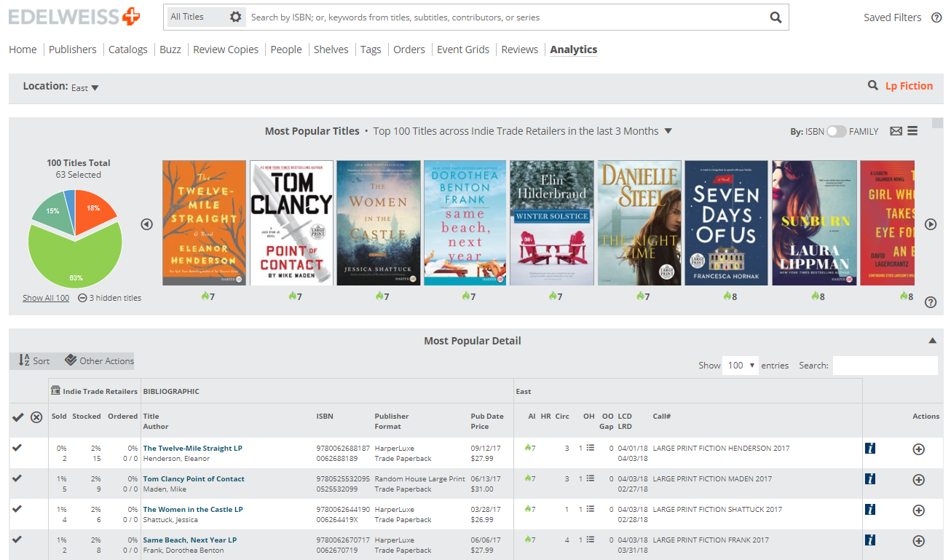The height and width of the screenshot is (560, 951).
Task: Click the Edelweiss+ logo
Action: point(74,17)
